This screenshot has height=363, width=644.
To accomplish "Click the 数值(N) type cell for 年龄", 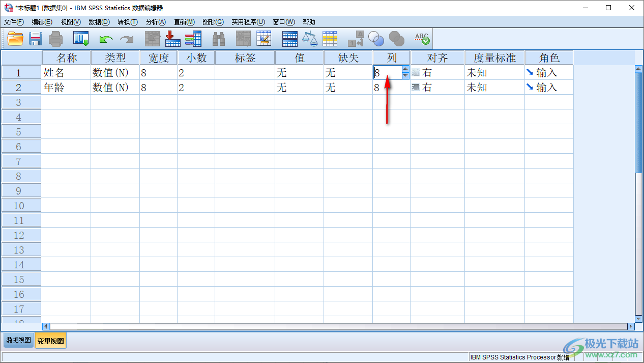I will 115,87.
